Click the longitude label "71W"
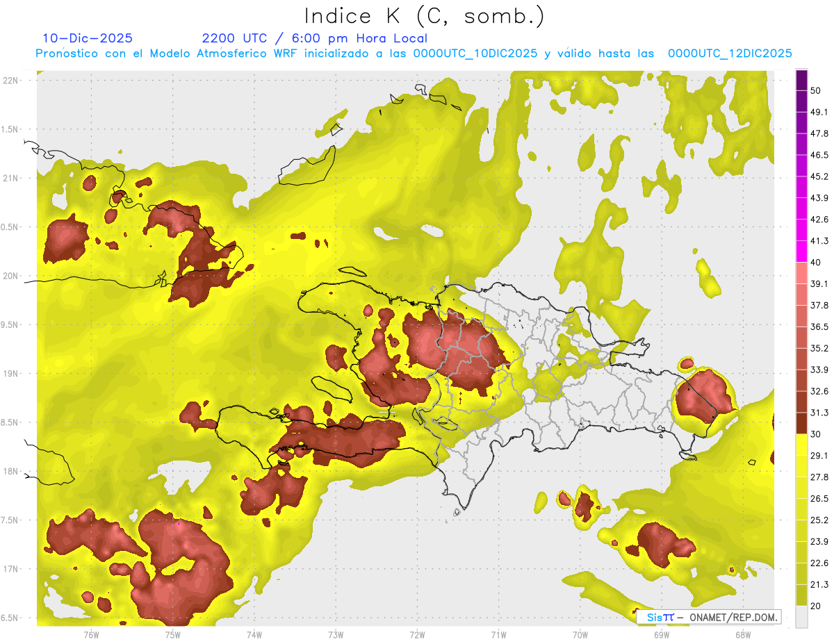This screenshot has height=644, width=834. click(x=498, y=635)
